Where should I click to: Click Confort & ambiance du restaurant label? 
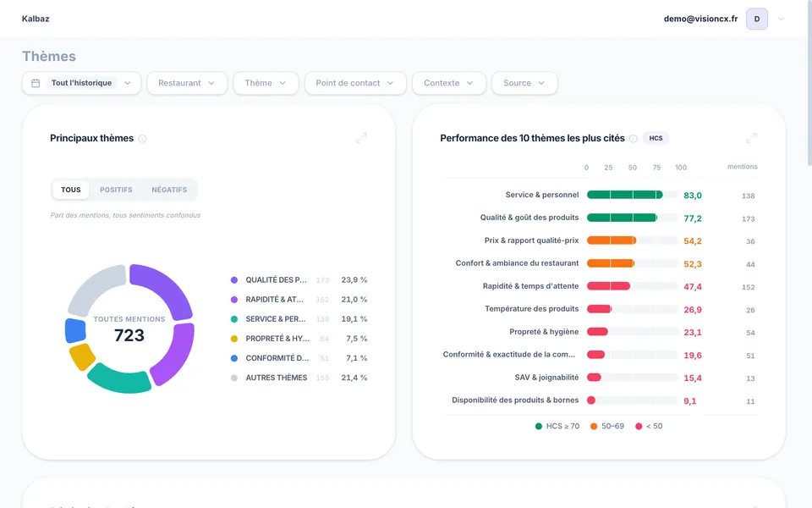(517, 263)
